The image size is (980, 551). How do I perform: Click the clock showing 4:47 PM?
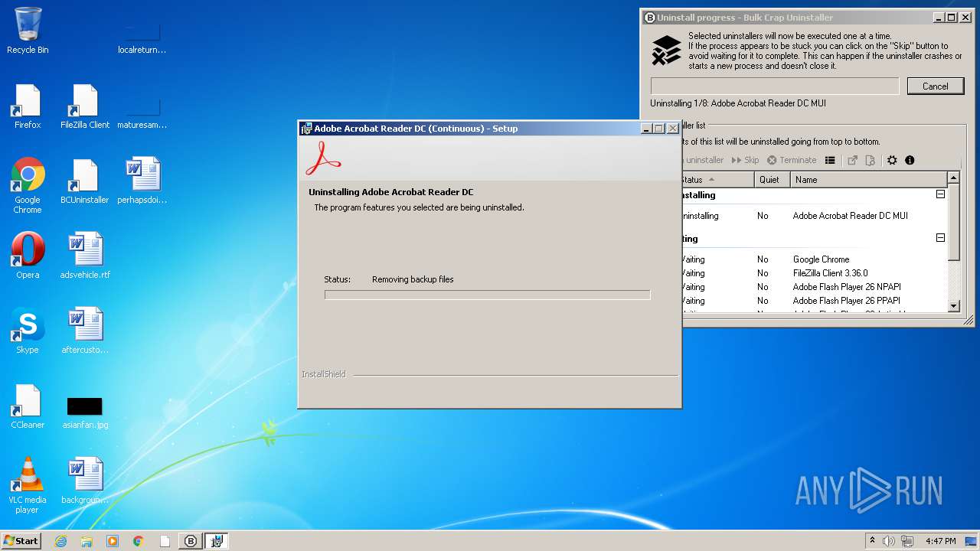point(940,541)
